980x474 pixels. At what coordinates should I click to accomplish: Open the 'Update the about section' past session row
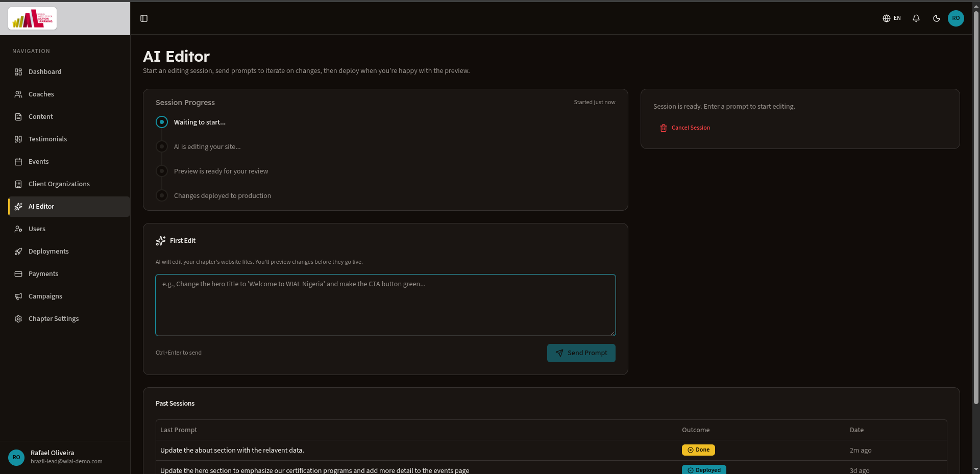tap(551, 450)
